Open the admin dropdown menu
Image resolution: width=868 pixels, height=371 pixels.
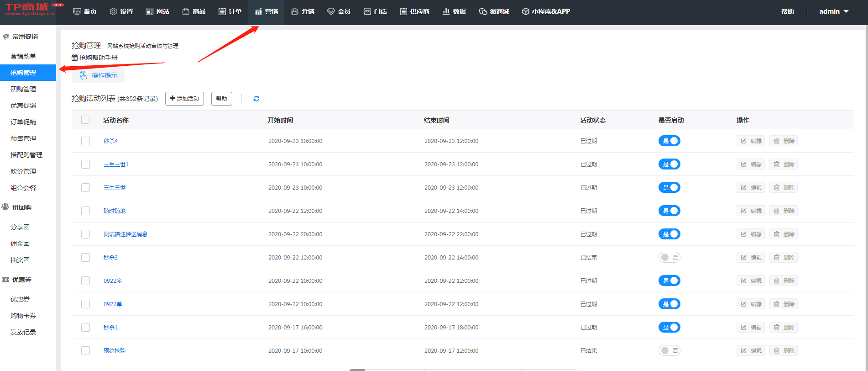[x=833, y=11]
